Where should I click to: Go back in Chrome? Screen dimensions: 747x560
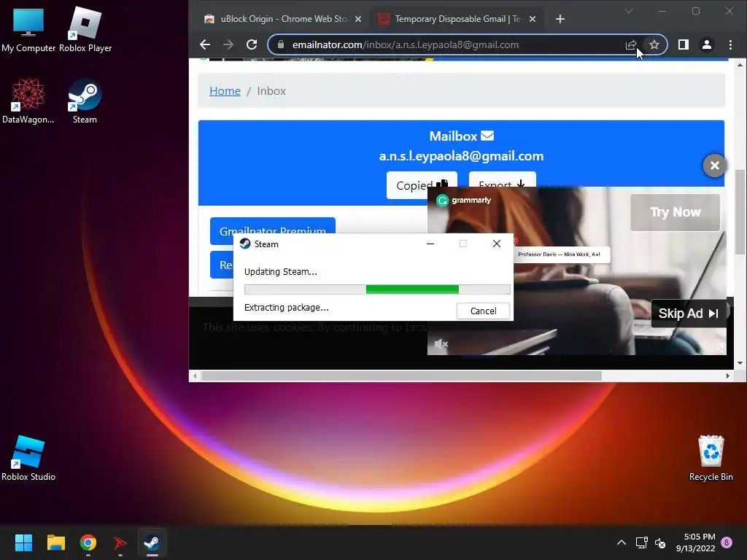[205, 44]
